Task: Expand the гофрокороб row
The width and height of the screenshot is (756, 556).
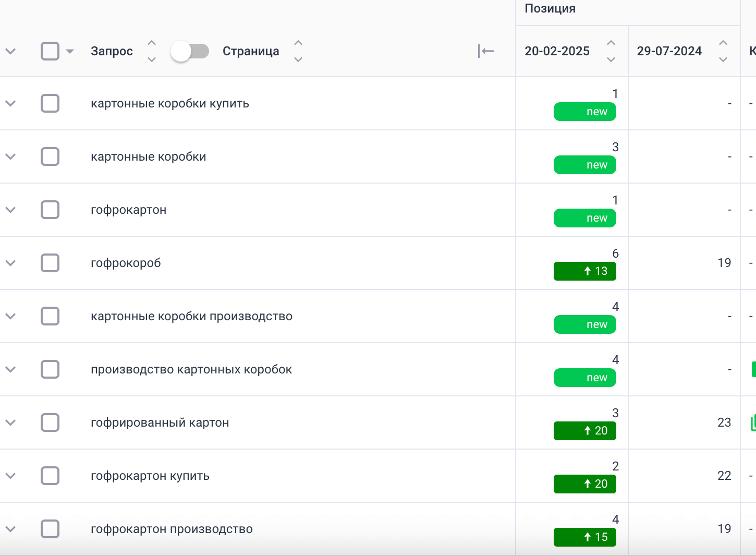Action: (10, 263)
